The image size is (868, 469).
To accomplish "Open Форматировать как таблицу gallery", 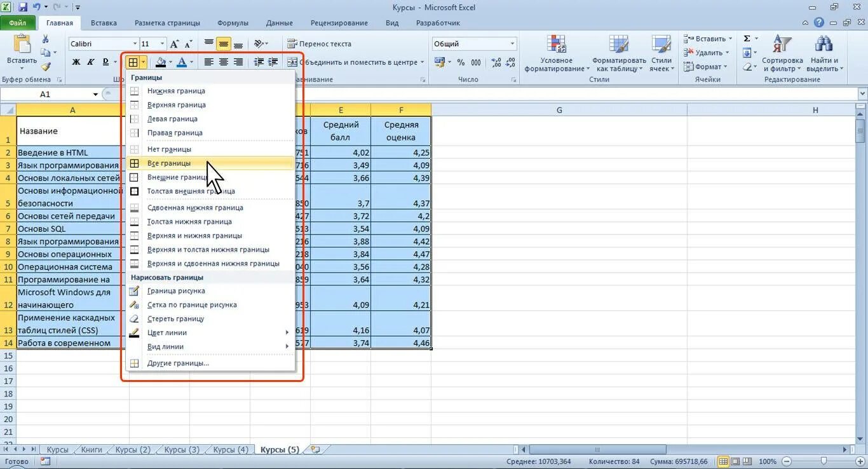I will (619, 53).
